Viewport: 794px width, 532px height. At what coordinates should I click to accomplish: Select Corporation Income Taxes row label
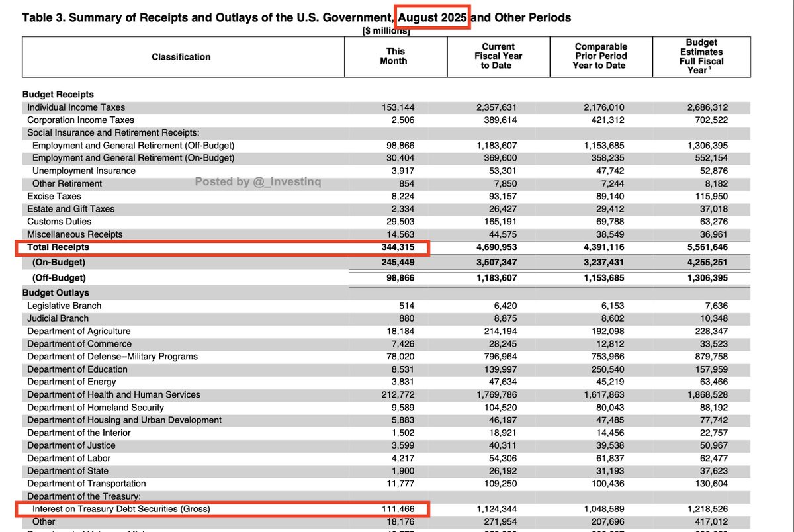point(81,120)
